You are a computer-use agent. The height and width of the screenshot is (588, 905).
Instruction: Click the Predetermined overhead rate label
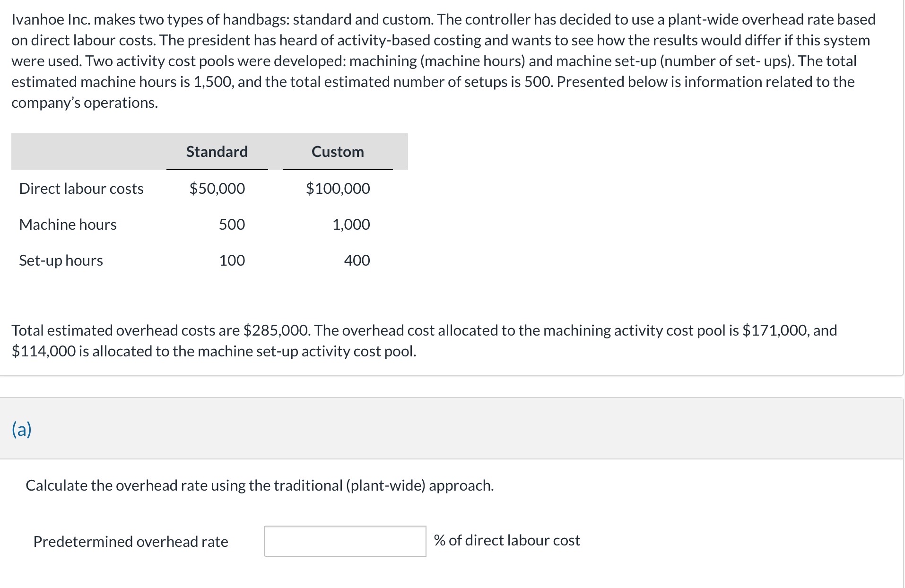pyautogui.click(x=131, y=542)
